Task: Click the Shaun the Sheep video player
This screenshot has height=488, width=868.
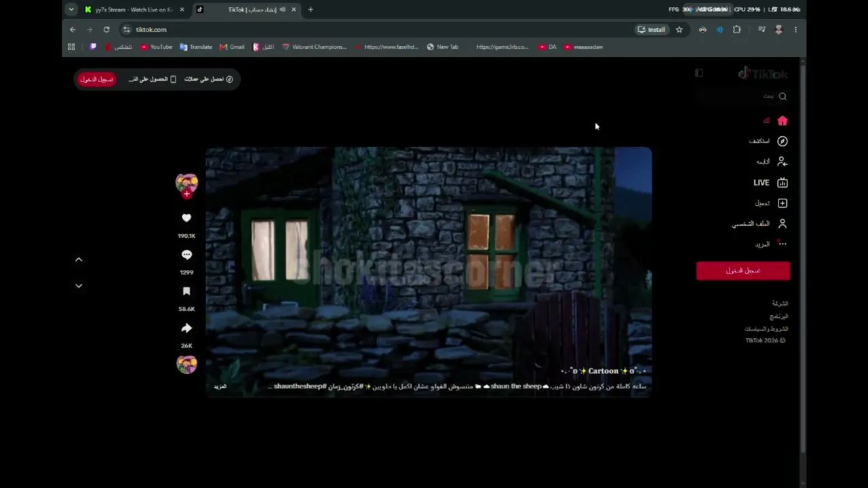Action: (429, 272)
